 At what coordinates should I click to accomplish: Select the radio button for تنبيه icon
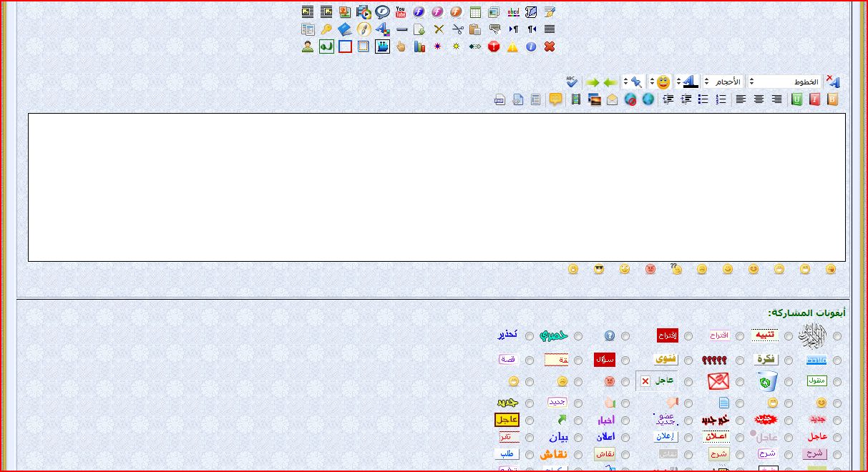[x=789, y=336]
